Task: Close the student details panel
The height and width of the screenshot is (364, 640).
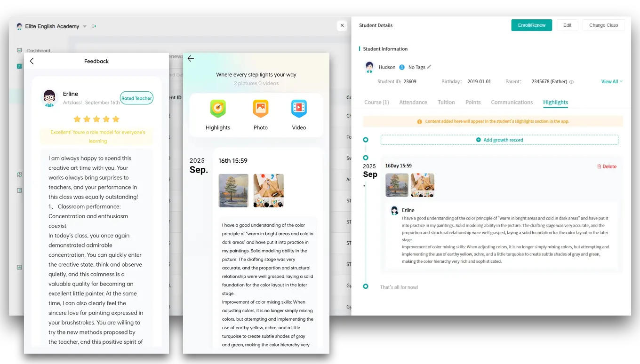Action: point(342,25)
